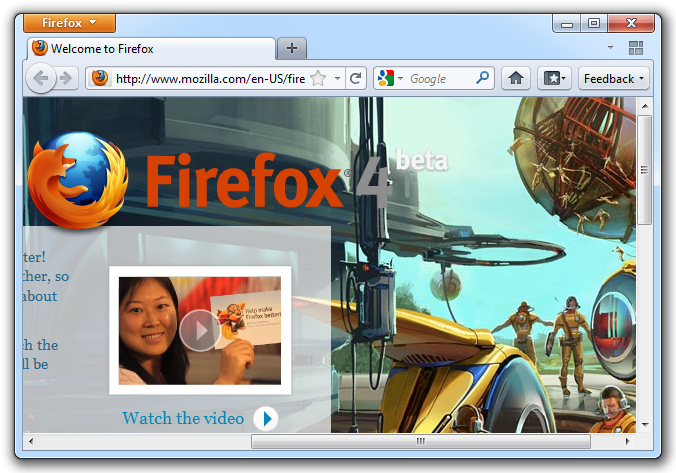Reload the page with the refresh icon
The width and height of the screenshot is (676, 473).
click(x=356, y=78)
